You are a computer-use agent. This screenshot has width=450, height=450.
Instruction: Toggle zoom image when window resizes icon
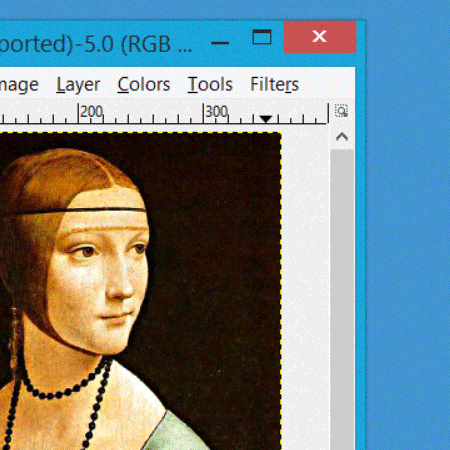click(x=341, y=111)
